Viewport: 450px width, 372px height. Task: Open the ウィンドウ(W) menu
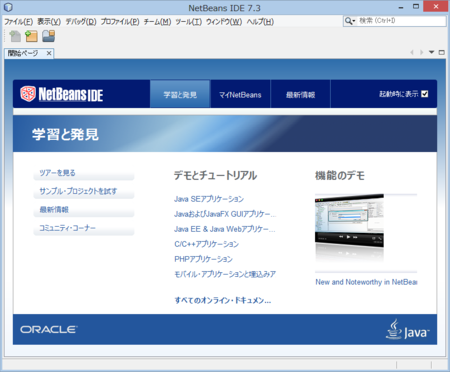(224, 22)
